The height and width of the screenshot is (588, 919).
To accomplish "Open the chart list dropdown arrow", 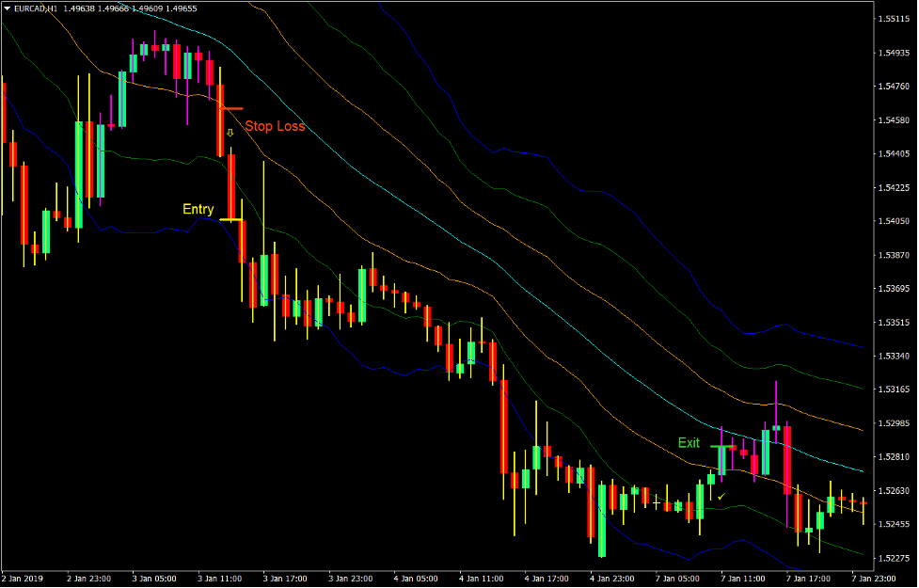I will [8, 6].
